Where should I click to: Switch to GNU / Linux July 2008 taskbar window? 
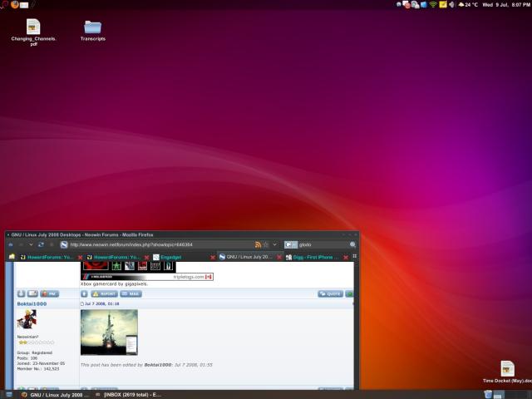(x=55, y=395)
